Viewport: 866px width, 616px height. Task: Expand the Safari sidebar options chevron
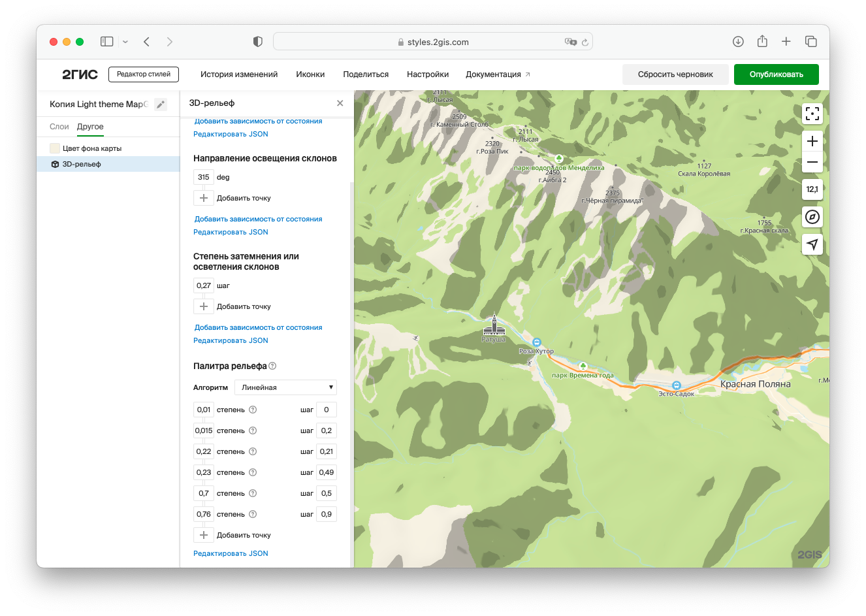(125, 42)
